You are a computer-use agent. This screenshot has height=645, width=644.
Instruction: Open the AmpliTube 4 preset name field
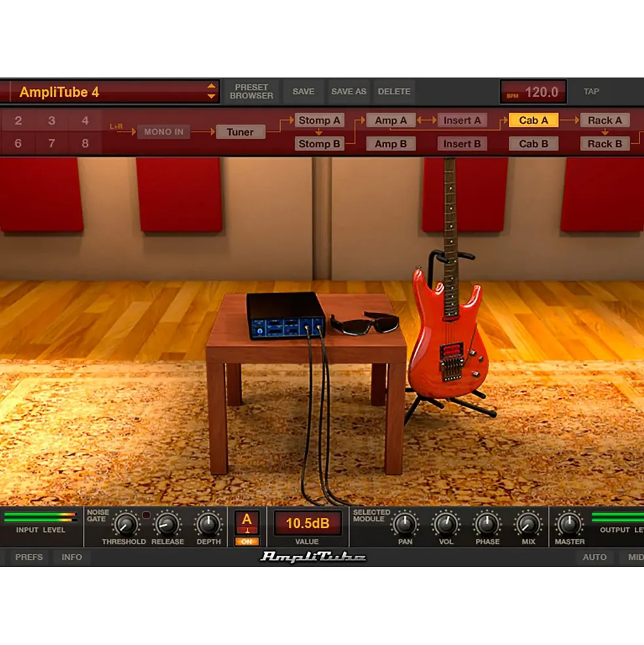[x=109, y=92]
